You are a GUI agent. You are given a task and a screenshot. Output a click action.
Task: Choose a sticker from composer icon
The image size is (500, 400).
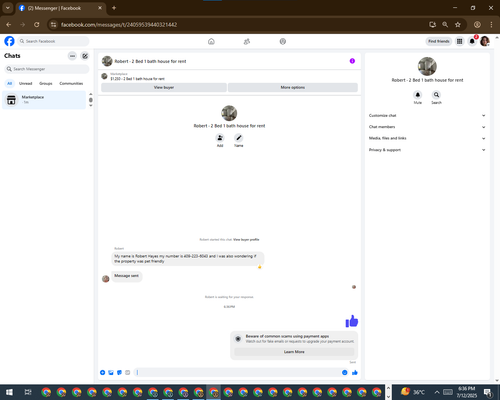tap(119, 372)
